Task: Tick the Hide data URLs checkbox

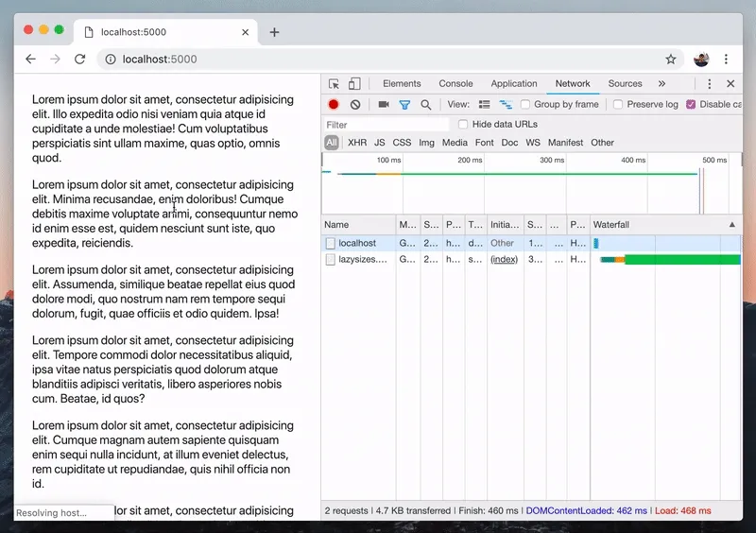Action: pyautogui.click(x=463, y=125)
